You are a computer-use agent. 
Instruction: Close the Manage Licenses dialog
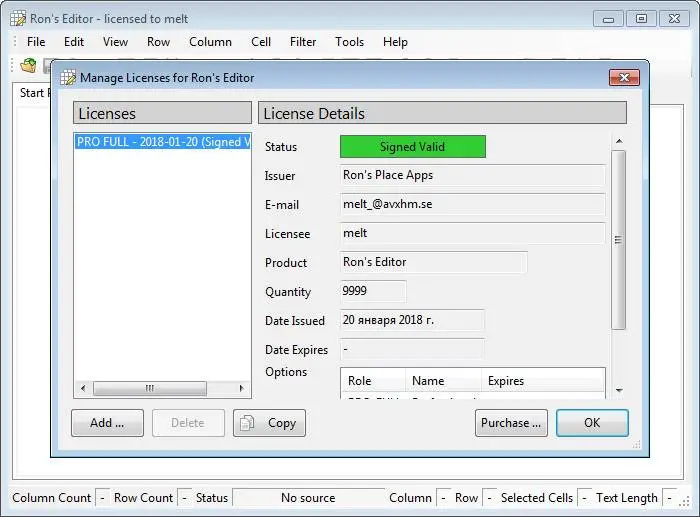click(x=624, y=78)
